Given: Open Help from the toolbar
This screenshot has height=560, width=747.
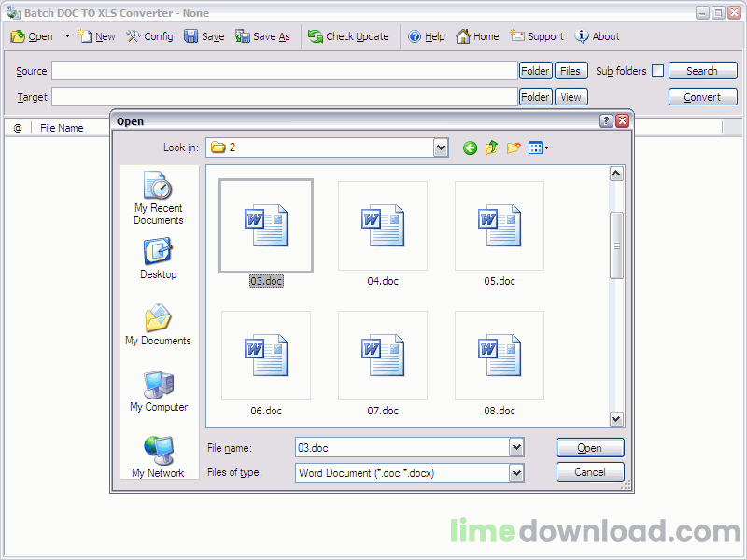Looking at the screenshot, I should point(427,36).
